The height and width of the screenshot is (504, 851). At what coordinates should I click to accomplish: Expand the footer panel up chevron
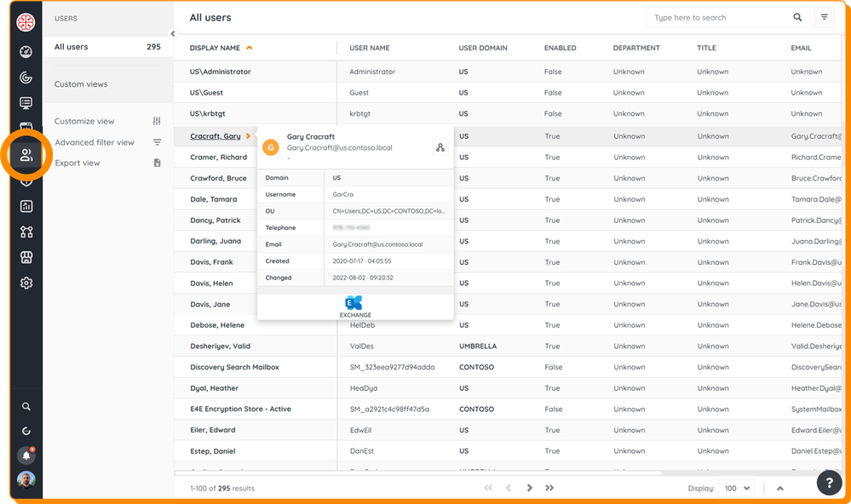coord(780,488)
